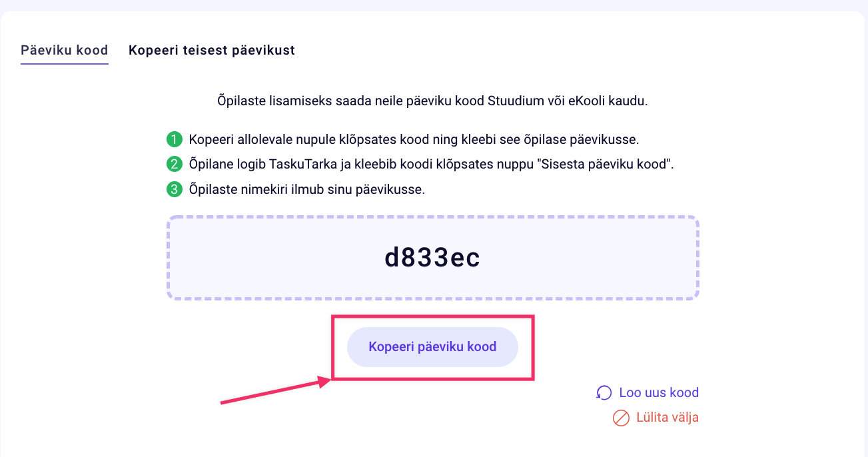Click the intro sentence starting with Õpilaste lisamiseks
The height and width of the screenshot is (457, 868).
(x=432, y=102)
